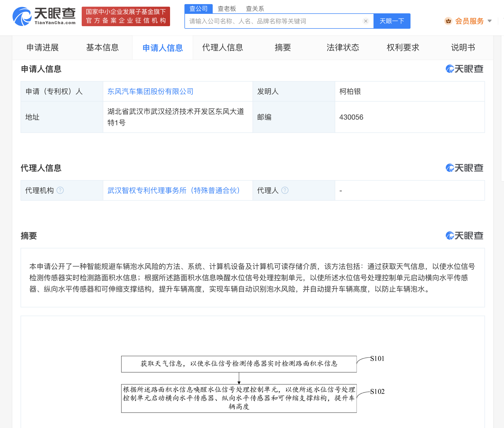This screenshot has width=504, height=428.
Task: Click the 天眼一下 search button
Action: 392,21
